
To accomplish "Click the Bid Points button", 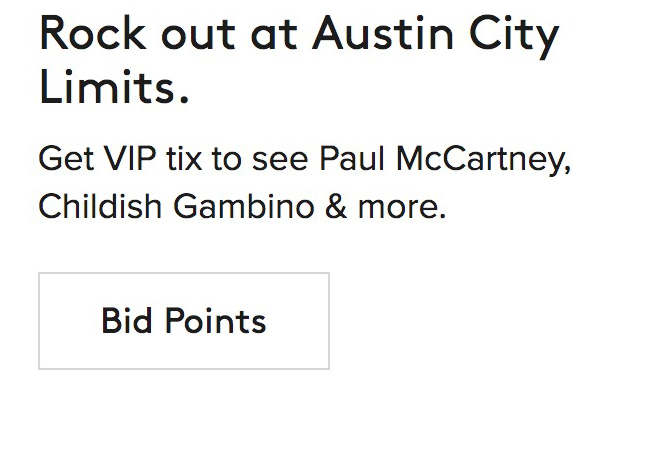I will pos(184,321).
